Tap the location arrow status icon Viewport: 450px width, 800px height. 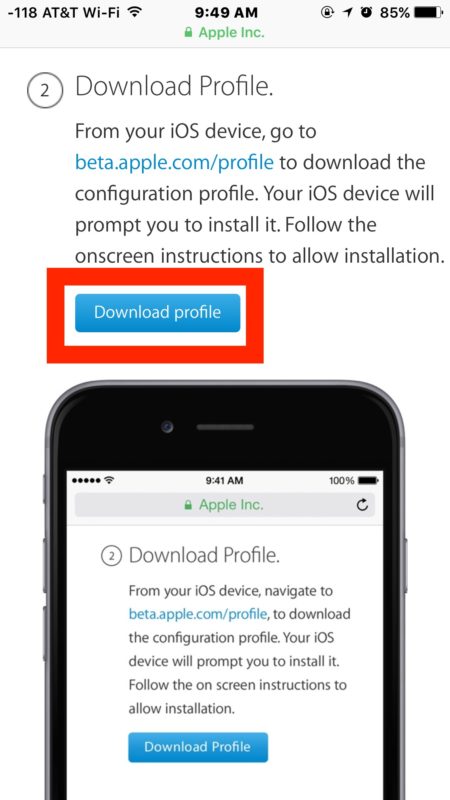coord(347,12)
